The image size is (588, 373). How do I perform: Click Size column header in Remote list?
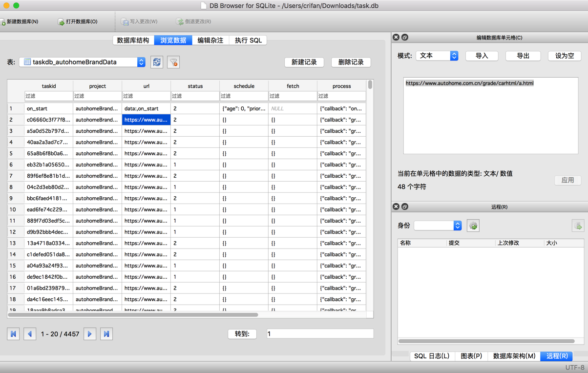click(564, 243)
